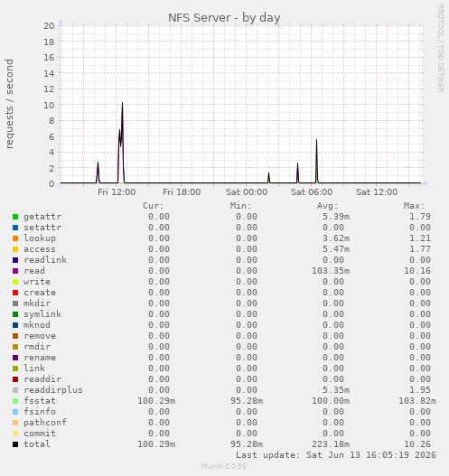Click the purple read legend swatch
This screenshot has height=476, width=449.
click(x=15, y=271)
